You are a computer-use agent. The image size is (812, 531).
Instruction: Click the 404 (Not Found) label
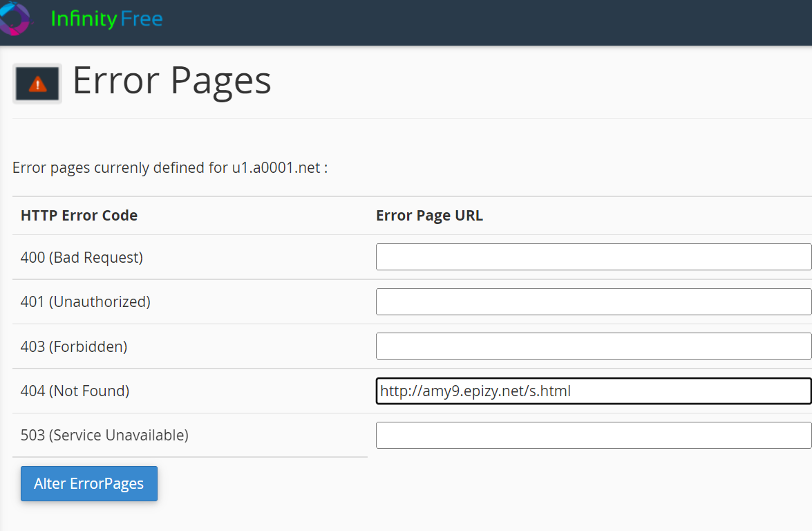(75, 391)
